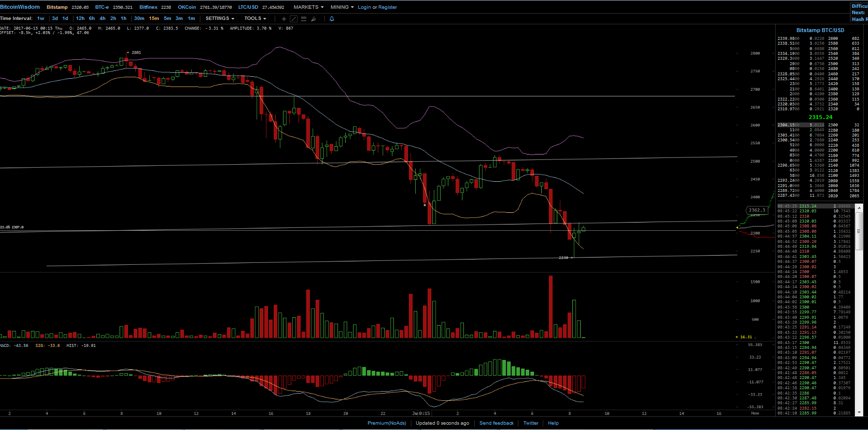Open the Twitter link in footer
The height and width of the screenshot is (430, 868).
coord(531,423)
